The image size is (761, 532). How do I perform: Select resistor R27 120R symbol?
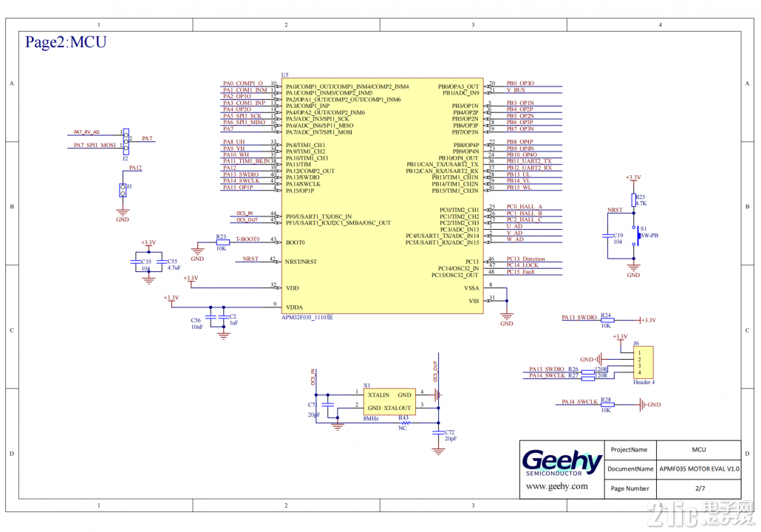click(587, 378)
